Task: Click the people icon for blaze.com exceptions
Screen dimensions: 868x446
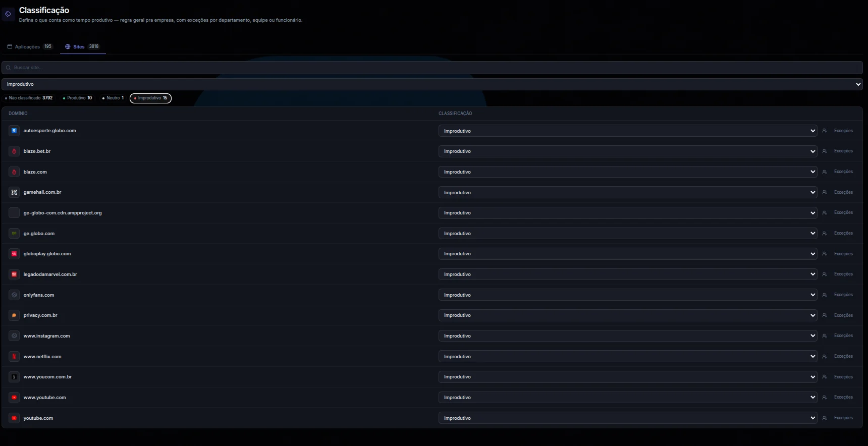Action: [825, 172]
